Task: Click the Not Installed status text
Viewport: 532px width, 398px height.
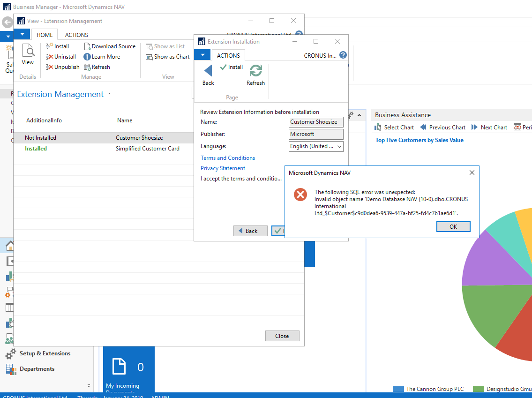Action: [40, 138]
